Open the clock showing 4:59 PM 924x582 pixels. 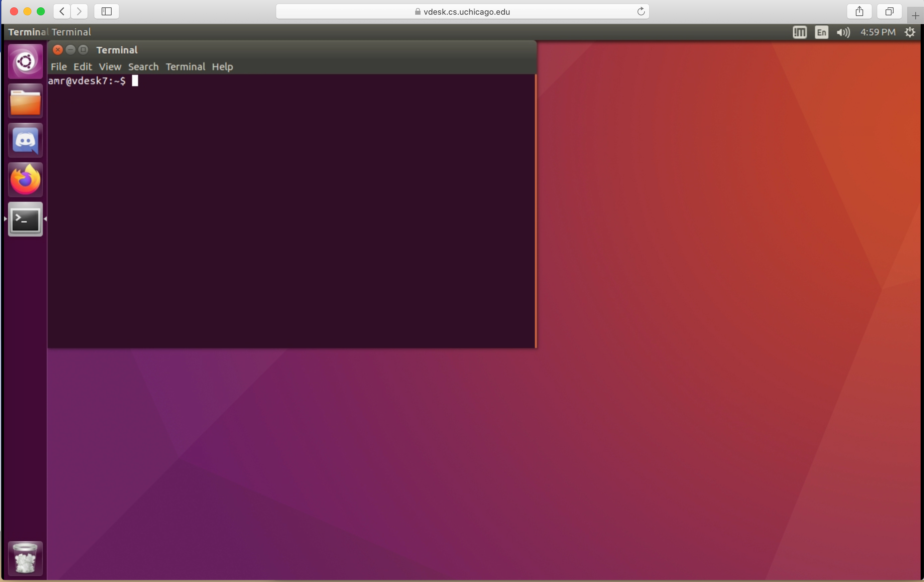[x=878, y=32]
